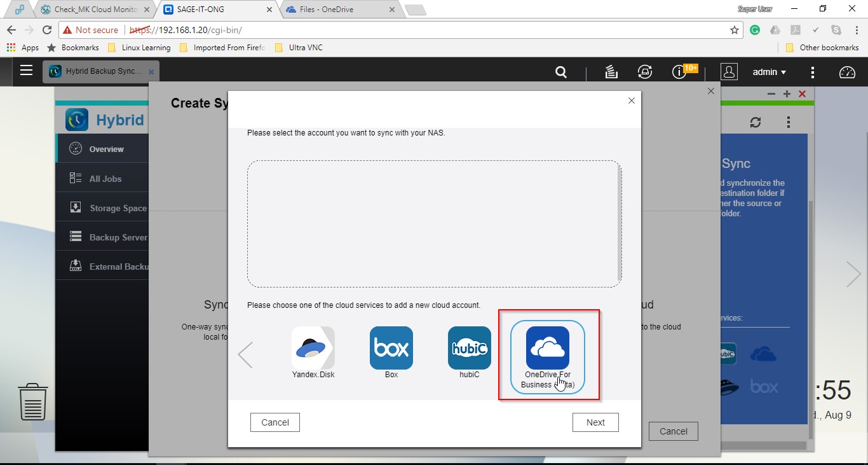Open the dashboard gauge icon
868x465 pixels.
(x=847, y=73)
